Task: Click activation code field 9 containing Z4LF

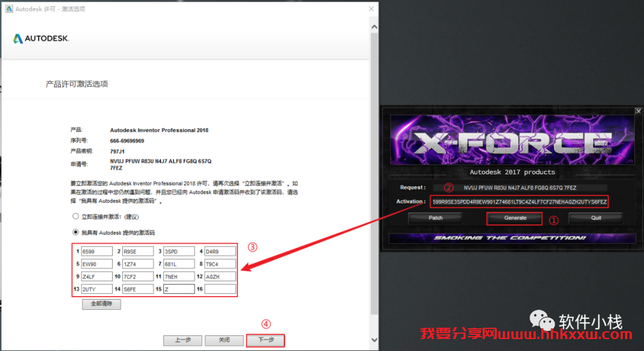Action: pos(97,276)
